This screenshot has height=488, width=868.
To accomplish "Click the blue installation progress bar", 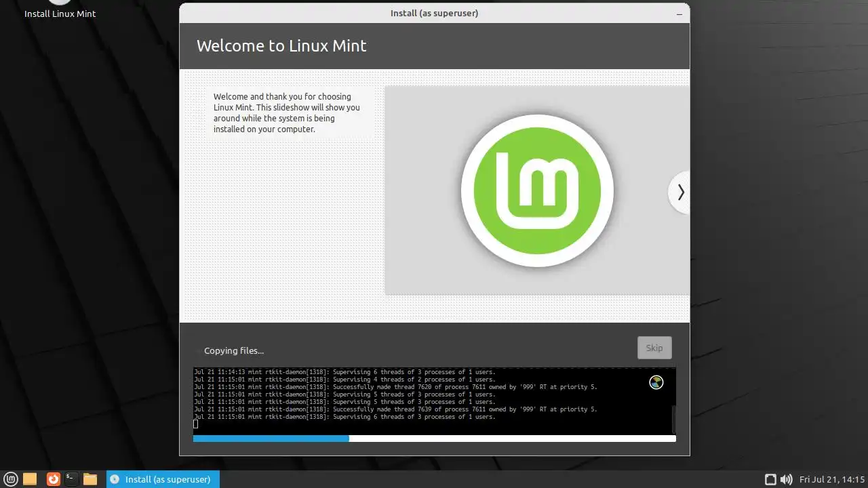I will coord(434,439).
